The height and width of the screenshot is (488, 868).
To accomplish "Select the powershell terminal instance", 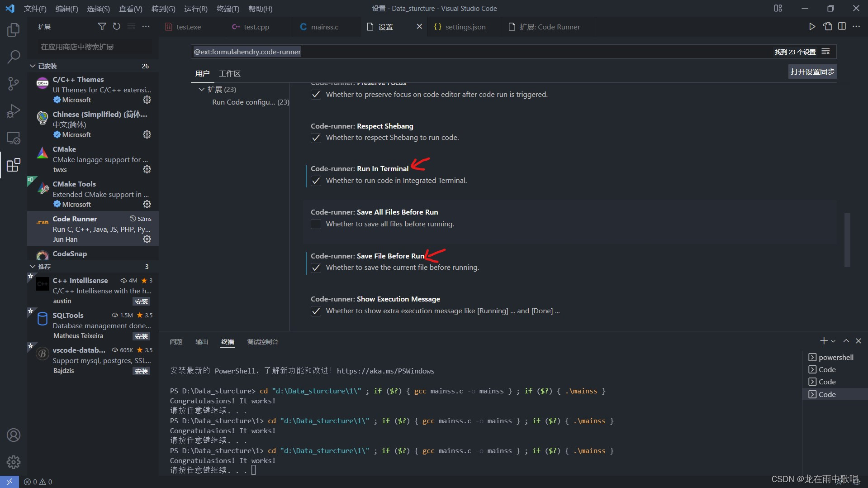I will coord(835,358).
